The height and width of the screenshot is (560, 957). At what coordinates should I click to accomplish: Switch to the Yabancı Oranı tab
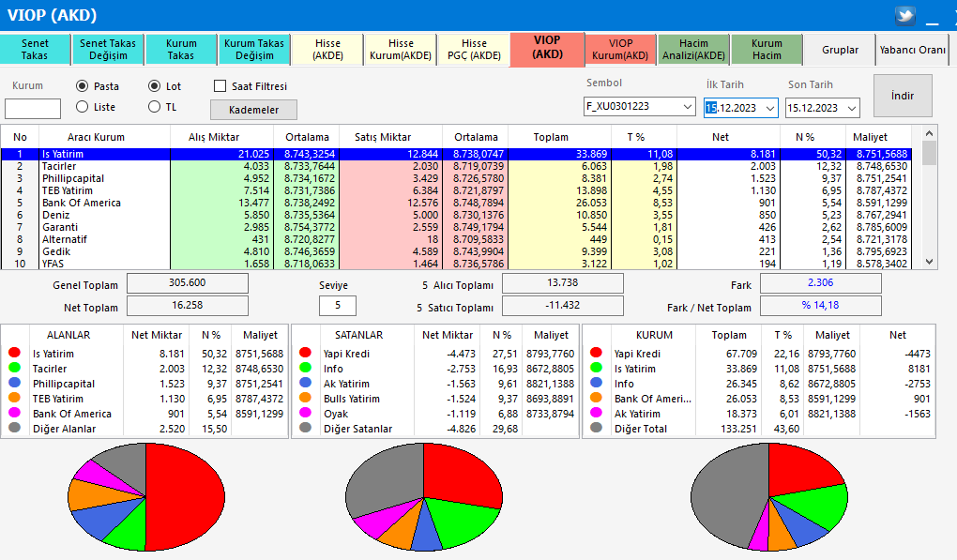click(913, 50)
